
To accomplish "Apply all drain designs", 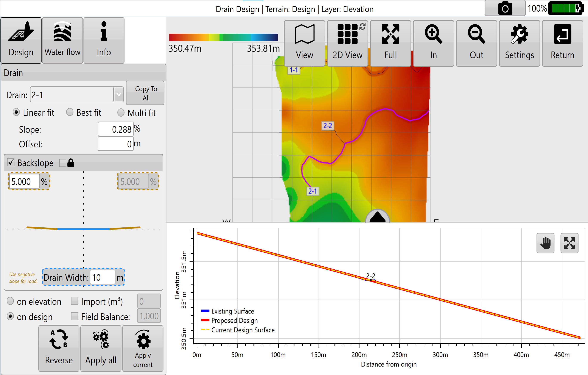I will (101, 348).
